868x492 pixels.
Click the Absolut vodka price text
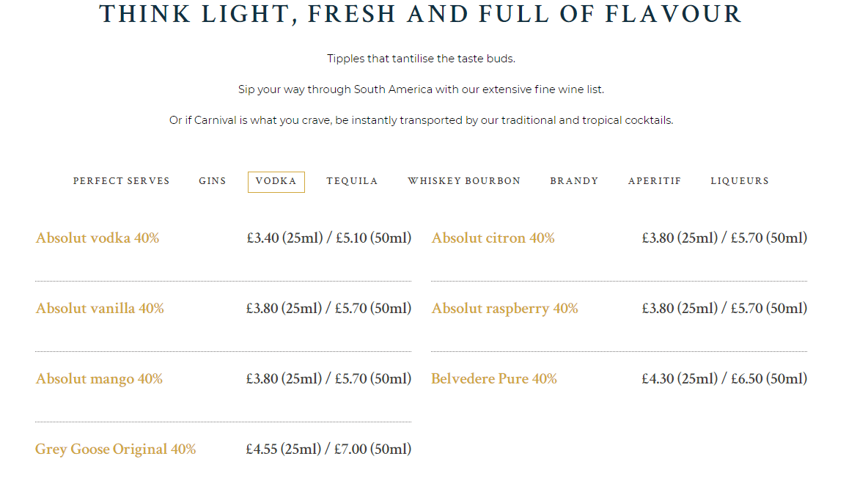[x=329, y=238]
